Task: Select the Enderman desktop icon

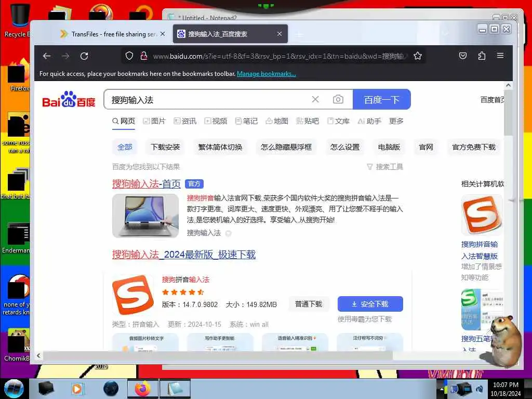Action: (16, 238)
